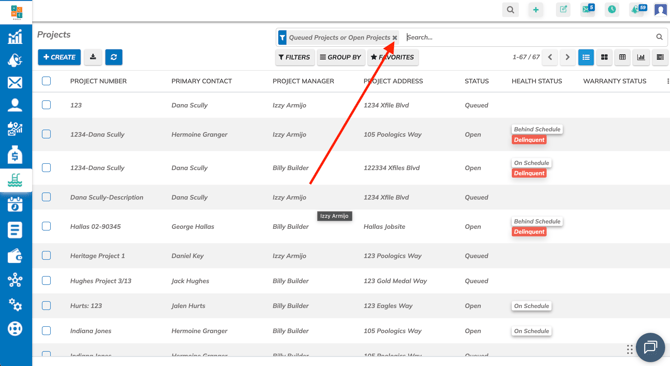Open the calendar clock icon in sidebar

click(15, 205)
